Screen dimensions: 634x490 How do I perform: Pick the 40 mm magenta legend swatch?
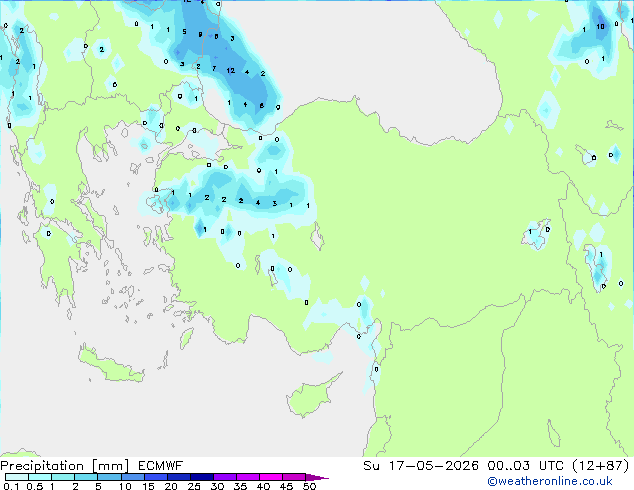click(x=271, y=477)
